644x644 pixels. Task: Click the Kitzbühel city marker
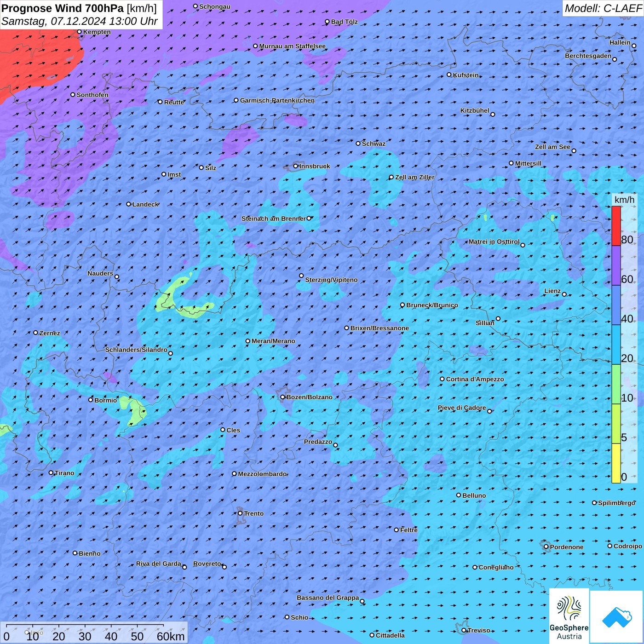tap(493, 115)
